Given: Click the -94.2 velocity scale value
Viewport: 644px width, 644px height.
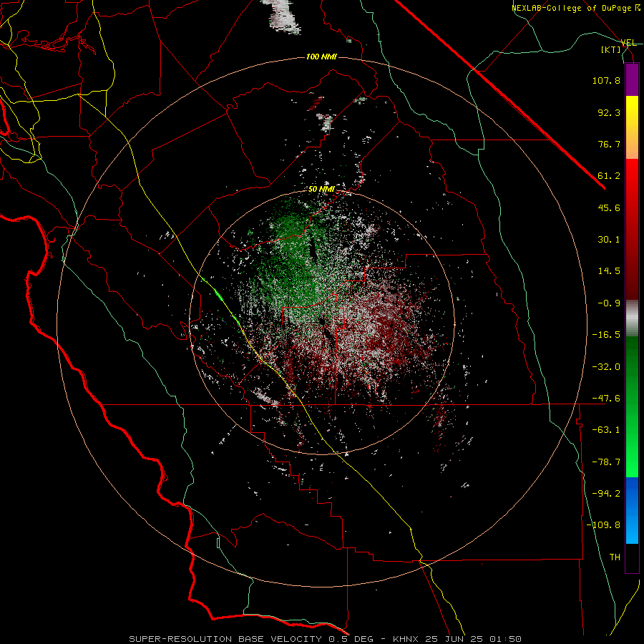Looking at the screenshot, I should point(606,493).
